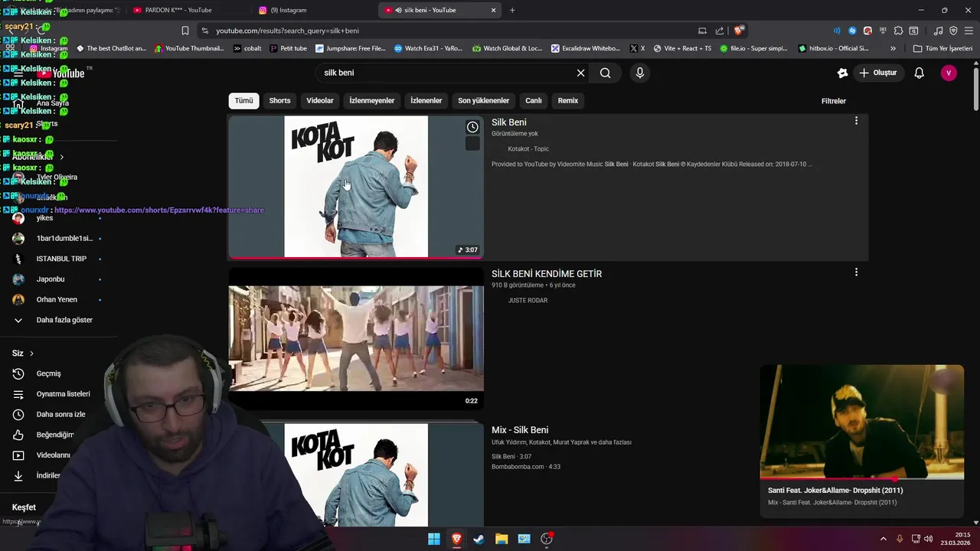This screenshot has width=980, height=551.
Task: Show hidden system tray icons chevron
Action: coord(883,539)
